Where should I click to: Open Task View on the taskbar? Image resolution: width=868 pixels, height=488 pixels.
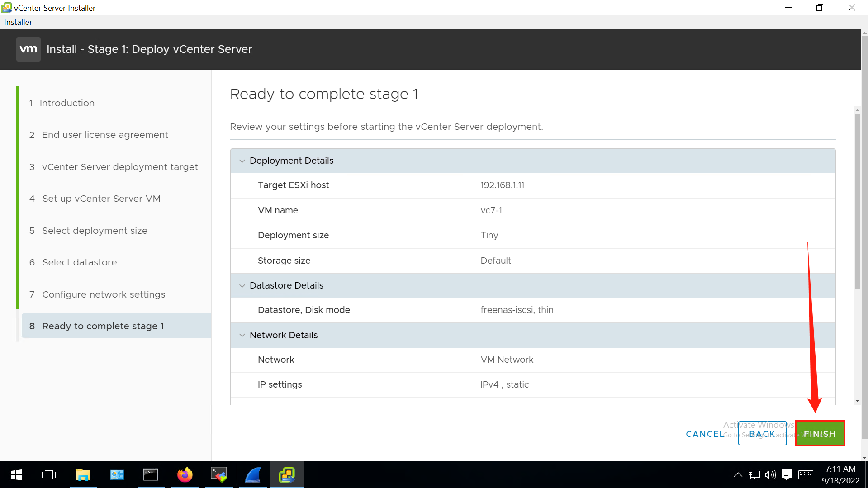point(49,475)
